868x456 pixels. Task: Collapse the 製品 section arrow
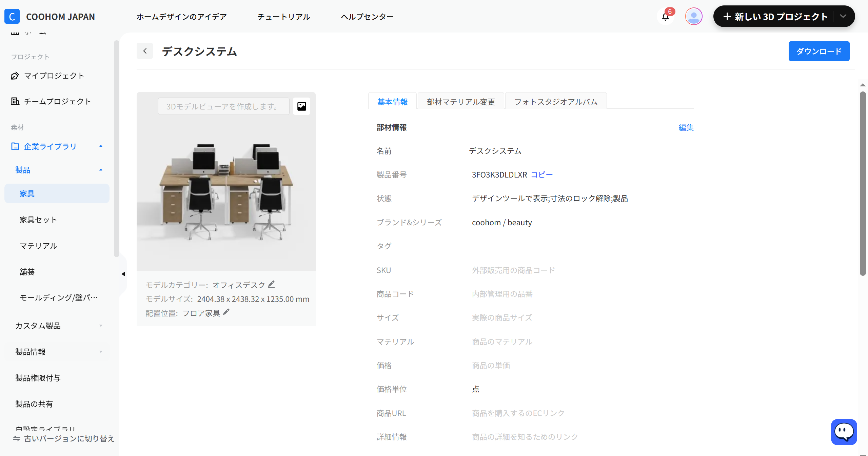pos(101,170)
